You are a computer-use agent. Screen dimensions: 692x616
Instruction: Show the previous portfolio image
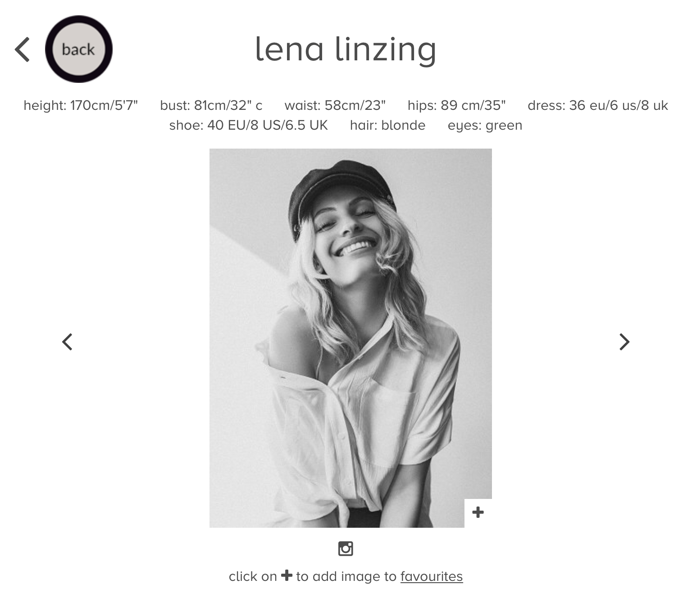click(67, 342)
